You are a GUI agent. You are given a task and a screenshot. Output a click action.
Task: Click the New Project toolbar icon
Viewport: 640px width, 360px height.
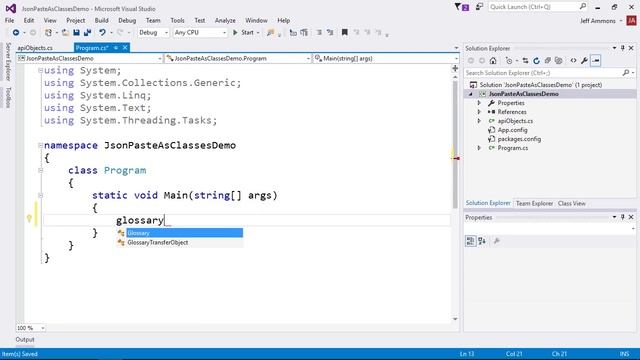tap(49, 33)
